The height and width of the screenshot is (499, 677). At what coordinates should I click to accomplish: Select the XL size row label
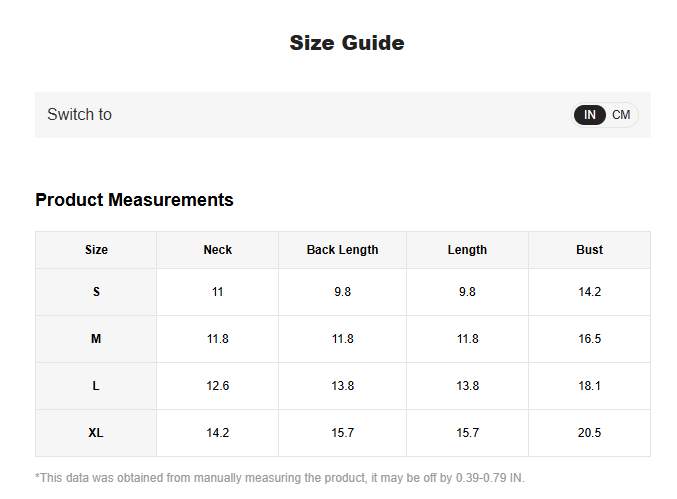[x=96, y=433]
